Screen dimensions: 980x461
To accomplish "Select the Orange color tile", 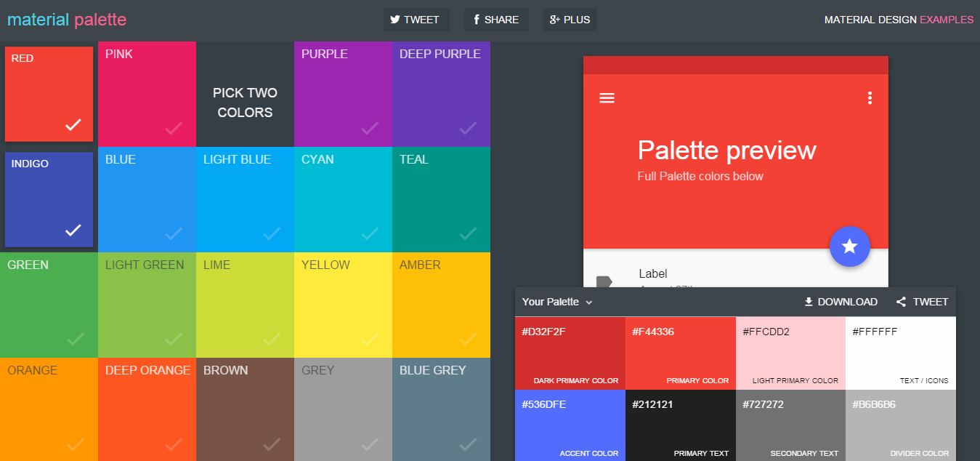I will (x=49, y=409).
